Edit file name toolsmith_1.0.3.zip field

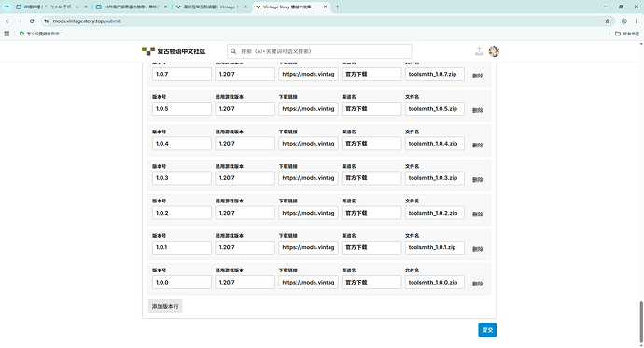point(435,178)
